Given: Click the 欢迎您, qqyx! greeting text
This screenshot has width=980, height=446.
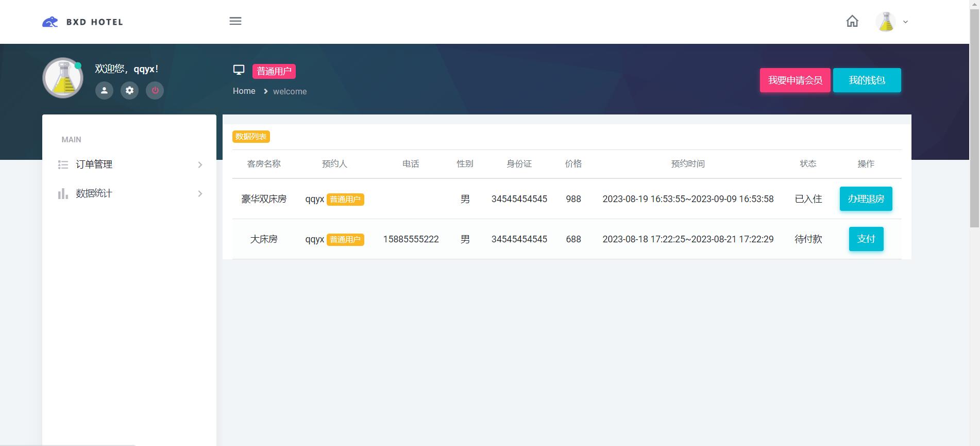Looking at the screenshot, I should point(127,69).
